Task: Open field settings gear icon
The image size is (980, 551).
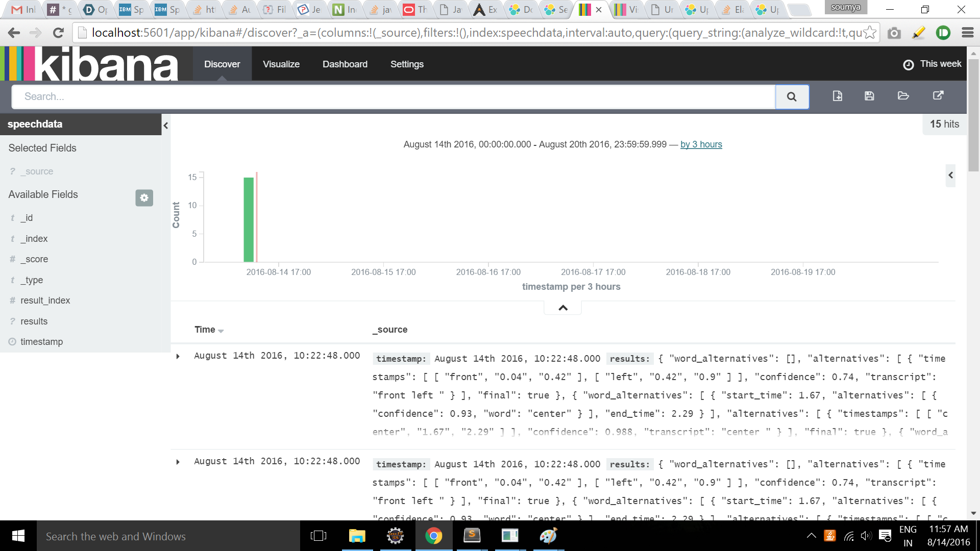Action: click(x=144, y=198)
